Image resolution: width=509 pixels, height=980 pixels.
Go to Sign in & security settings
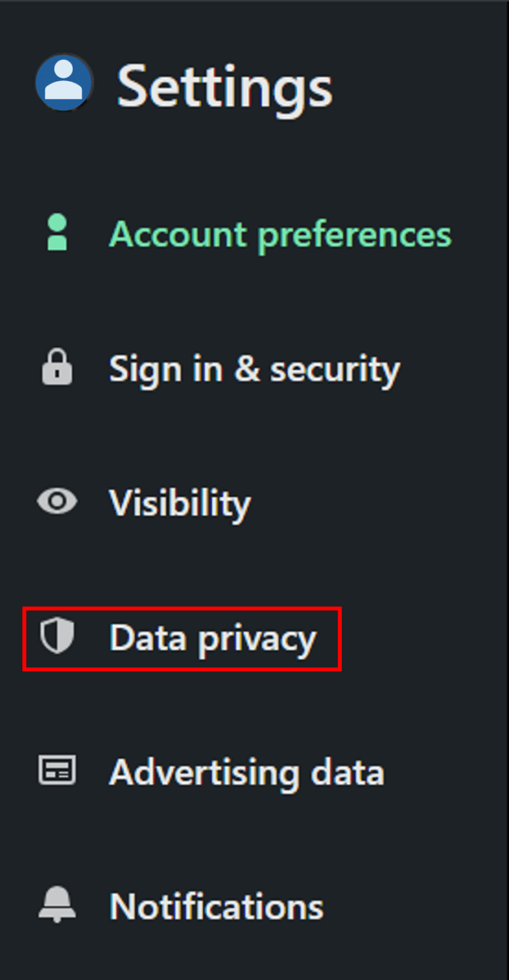(254, 369)
